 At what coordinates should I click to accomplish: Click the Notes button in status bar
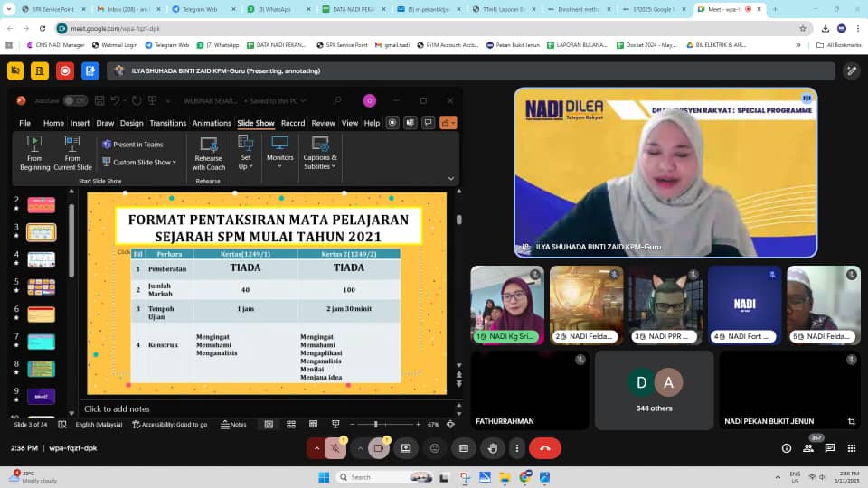[x=234, y=424]
